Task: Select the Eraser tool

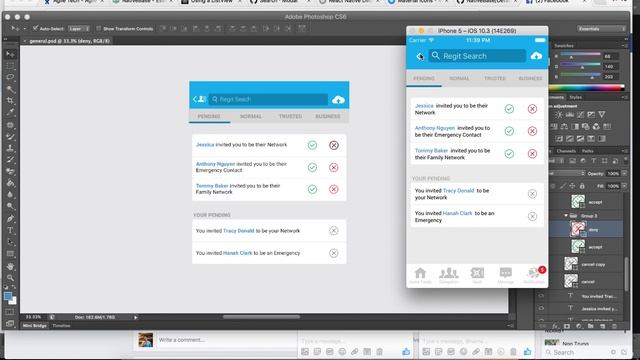Action: [x=10, y=171]
